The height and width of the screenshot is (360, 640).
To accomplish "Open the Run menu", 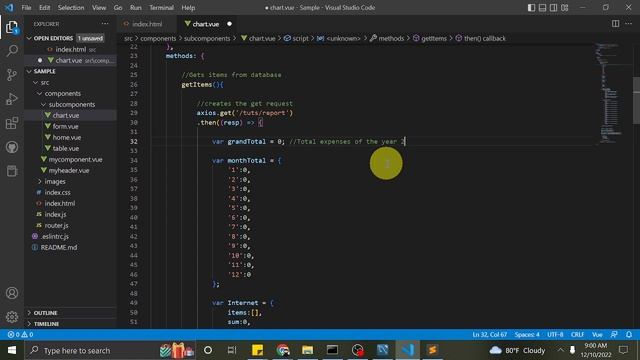I will 136,8.
